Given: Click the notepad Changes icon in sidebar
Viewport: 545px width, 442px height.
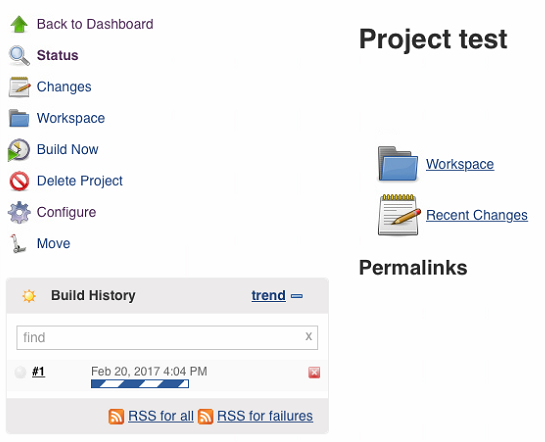Looking at the screenshot, I should tap(19, 87).
